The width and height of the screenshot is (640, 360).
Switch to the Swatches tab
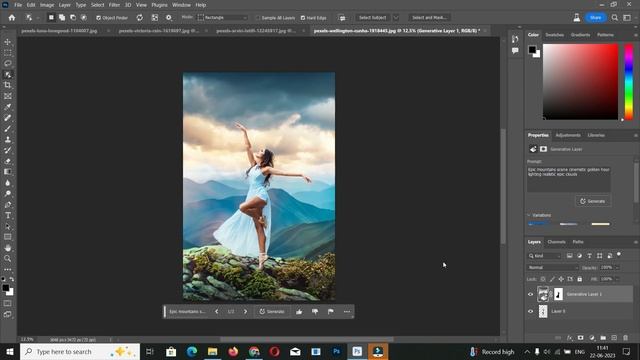click(555, 35)
